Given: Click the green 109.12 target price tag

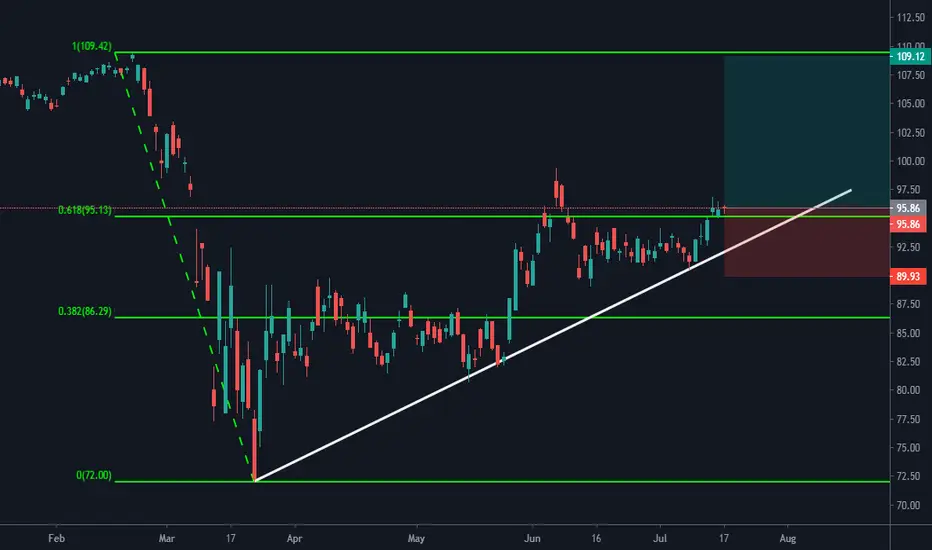Looking at the screenshot, I should click(910, 56).
